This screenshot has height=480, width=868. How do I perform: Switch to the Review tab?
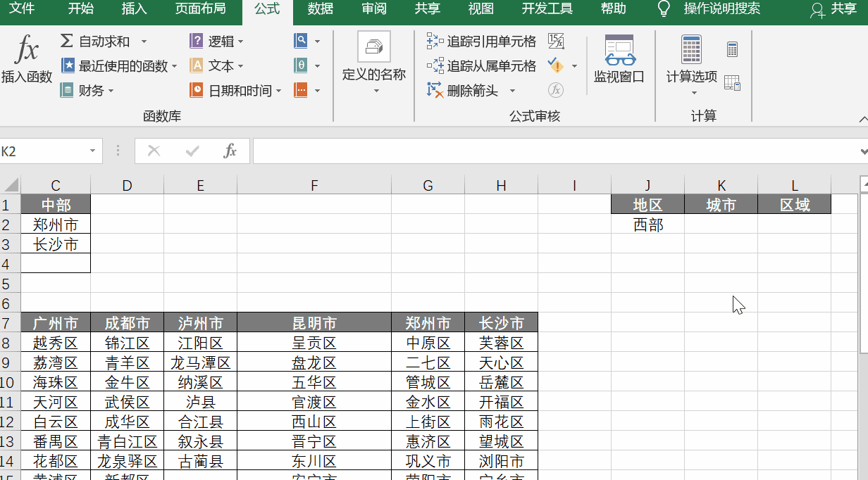374,9
